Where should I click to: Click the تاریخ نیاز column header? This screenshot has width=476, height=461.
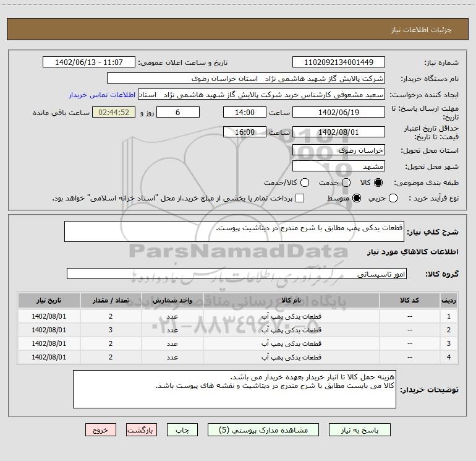pos(49,301)
